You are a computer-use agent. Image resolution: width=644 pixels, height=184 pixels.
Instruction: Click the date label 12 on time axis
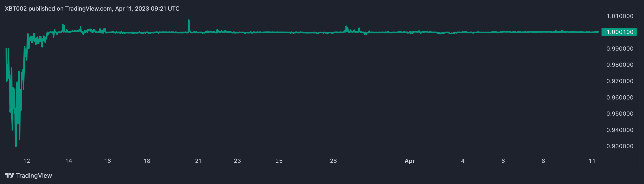tap(27, 161)
